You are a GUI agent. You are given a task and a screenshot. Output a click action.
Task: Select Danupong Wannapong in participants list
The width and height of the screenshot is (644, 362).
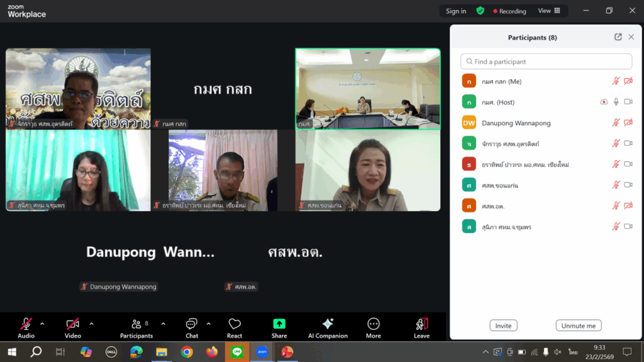click(516, 123)
